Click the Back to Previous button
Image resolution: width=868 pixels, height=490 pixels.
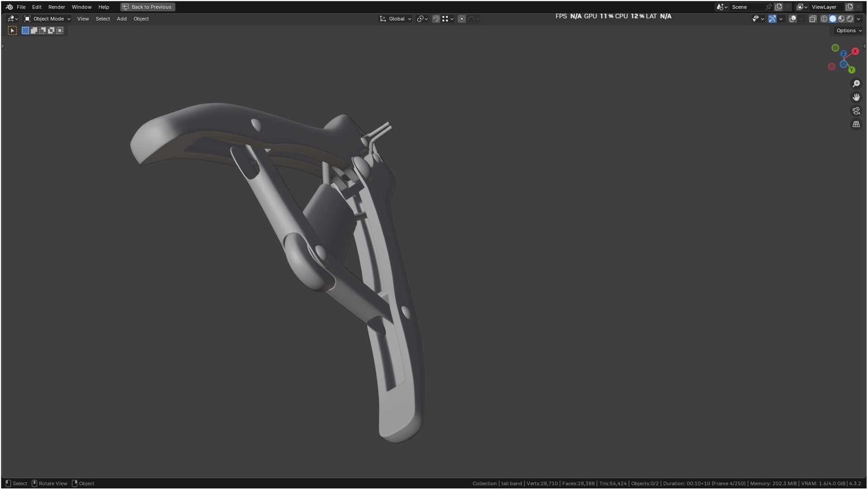pyautogui.click(x=147, y=7)
